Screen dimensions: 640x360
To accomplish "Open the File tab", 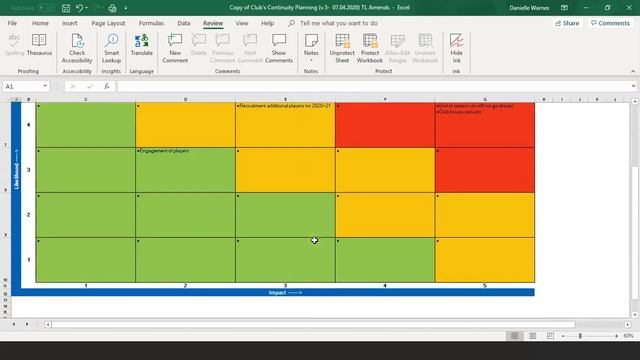I will 12,23.
